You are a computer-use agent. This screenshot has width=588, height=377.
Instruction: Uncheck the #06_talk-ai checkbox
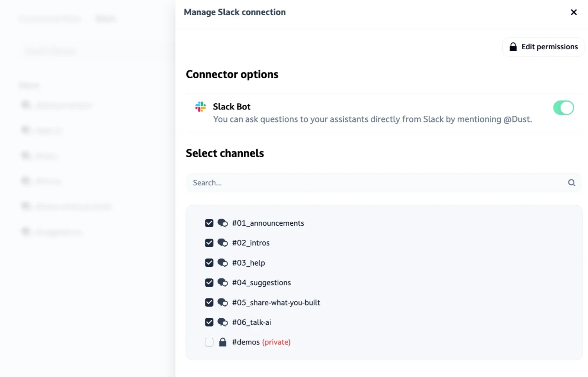click(x=209, y=322)
